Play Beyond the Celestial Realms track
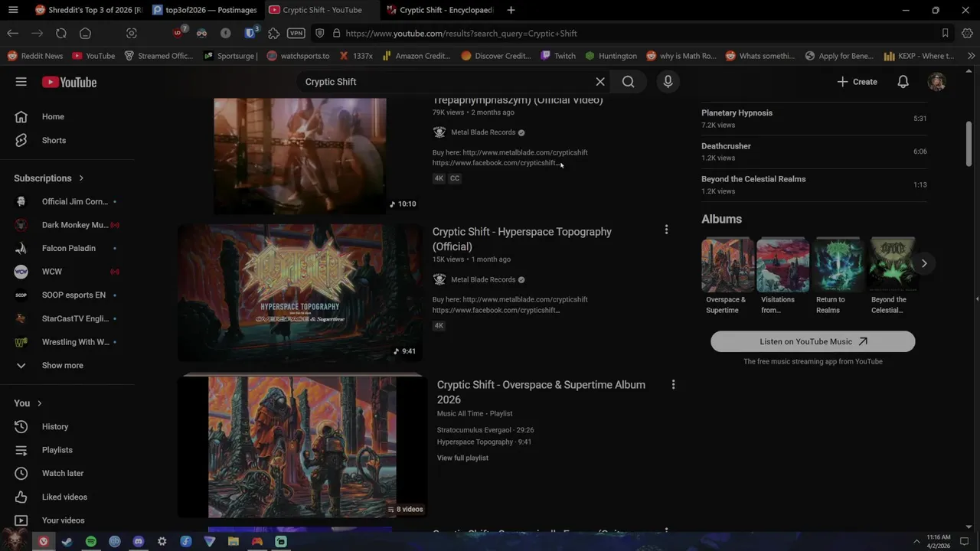Image resolution: width=980 pixels, height=551 pixels. click(x=814, y=184)
